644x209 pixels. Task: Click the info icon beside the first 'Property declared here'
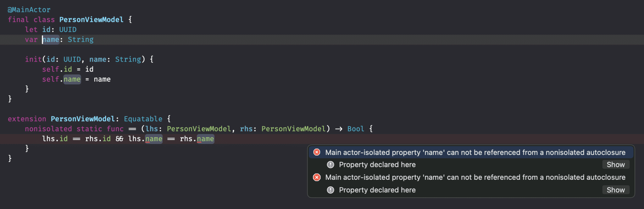pos(330,165)
